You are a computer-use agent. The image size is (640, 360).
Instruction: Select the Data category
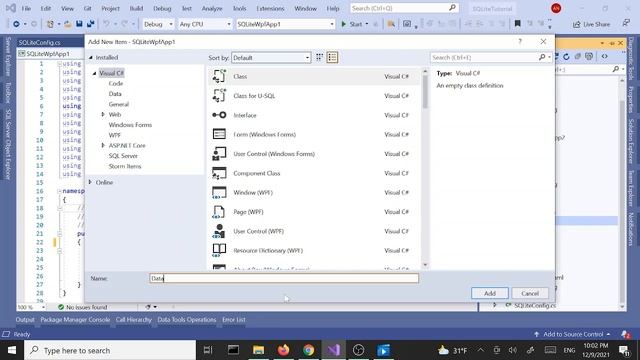tap(115, 94)
